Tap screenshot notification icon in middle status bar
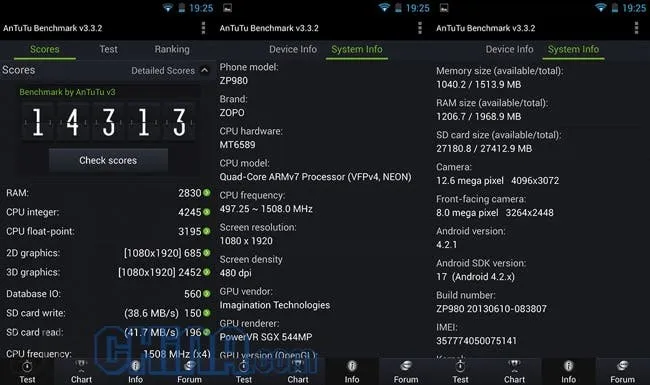This screenshot has height=385, width=650. (228, 7)
